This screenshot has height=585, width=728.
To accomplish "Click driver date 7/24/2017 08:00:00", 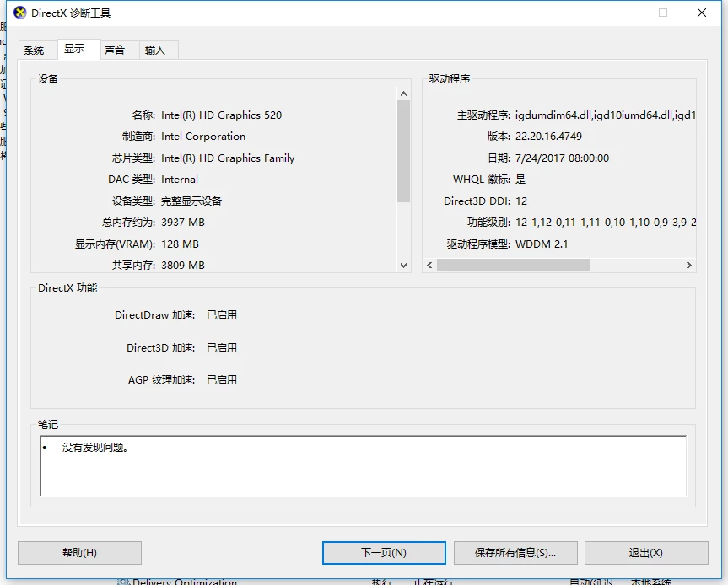I will [x=563, y=158].
